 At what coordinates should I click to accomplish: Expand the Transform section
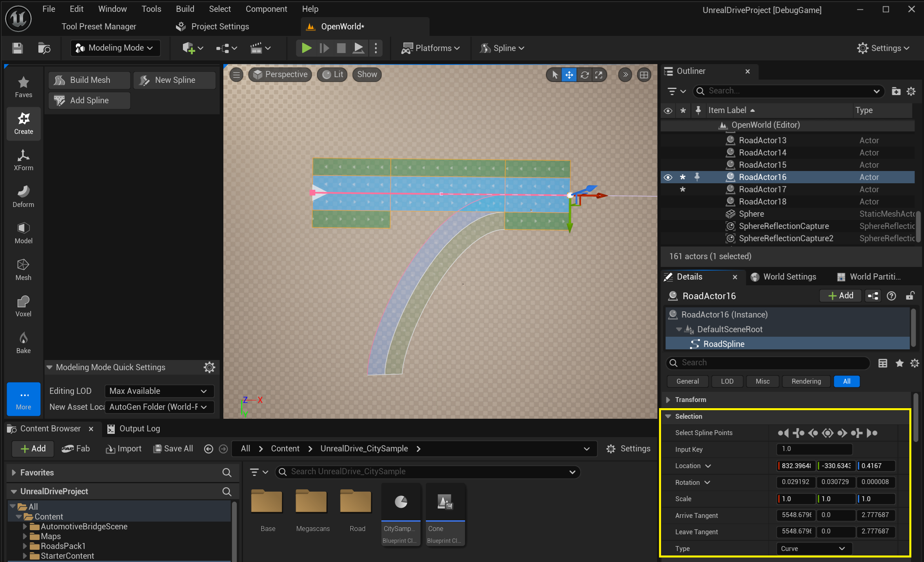pyautogui.click(x=668, y=400)
